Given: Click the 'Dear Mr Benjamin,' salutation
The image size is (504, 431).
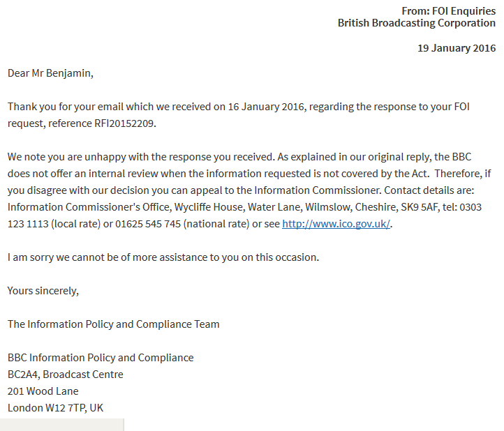Looking at the screenshot, I should click(x=50, y=73).
